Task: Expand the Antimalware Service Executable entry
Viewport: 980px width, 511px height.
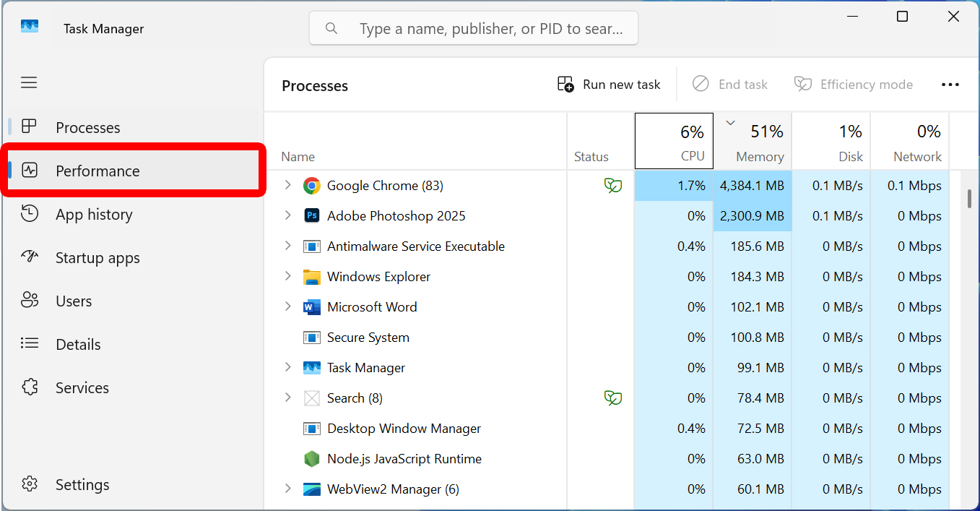Action: 287,246
